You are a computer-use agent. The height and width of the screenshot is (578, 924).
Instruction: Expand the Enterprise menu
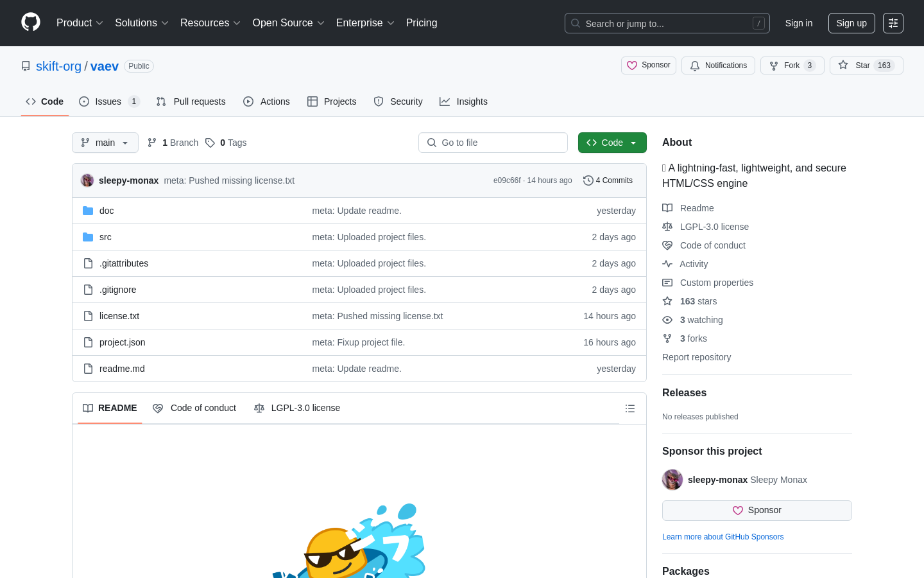(366, 23)
